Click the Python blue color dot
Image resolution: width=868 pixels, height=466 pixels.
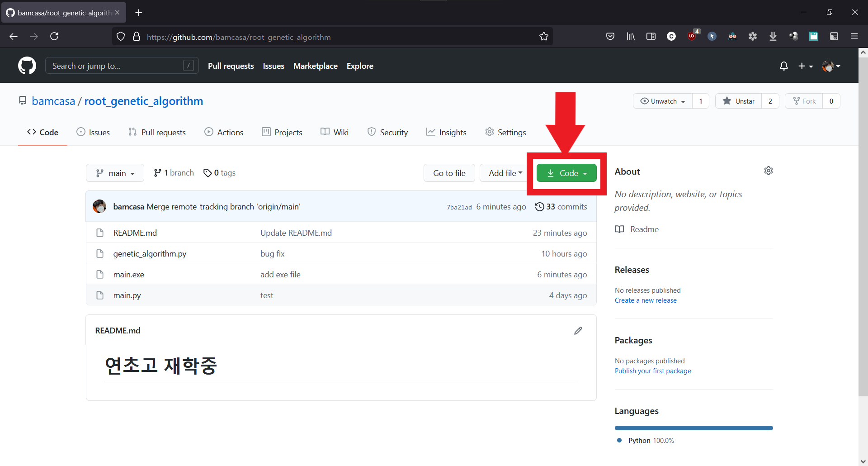click(619, 440)
